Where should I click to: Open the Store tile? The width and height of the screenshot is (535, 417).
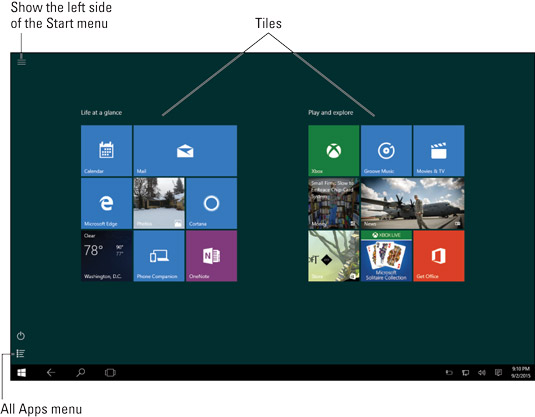334,256
